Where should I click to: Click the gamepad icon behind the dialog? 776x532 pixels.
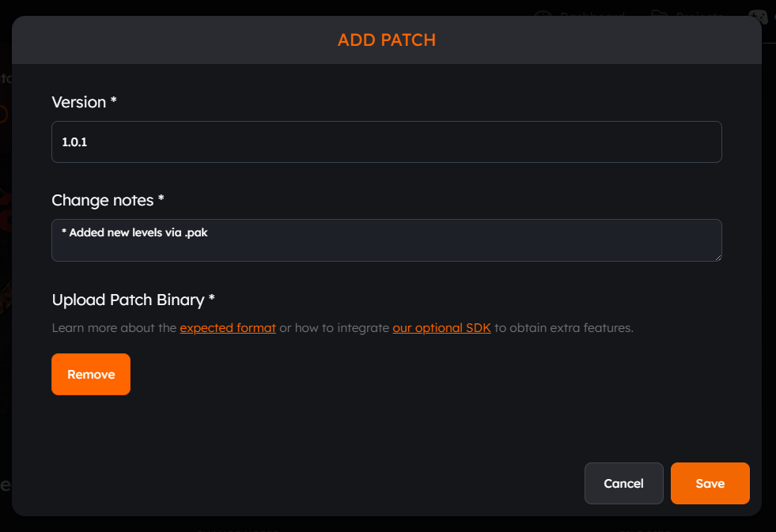click(x=759, y=17)
